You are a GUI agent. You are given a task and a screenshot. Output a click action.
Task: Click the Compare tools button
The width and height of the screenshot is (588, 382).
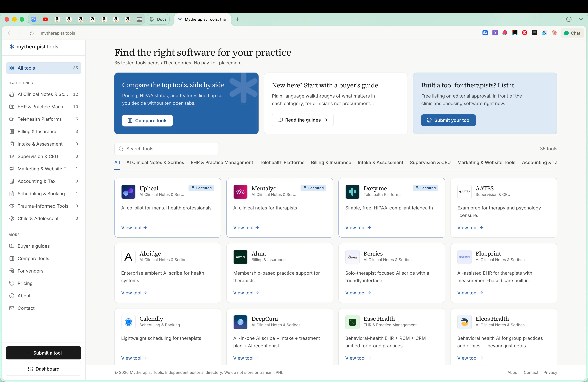[147, 121]
